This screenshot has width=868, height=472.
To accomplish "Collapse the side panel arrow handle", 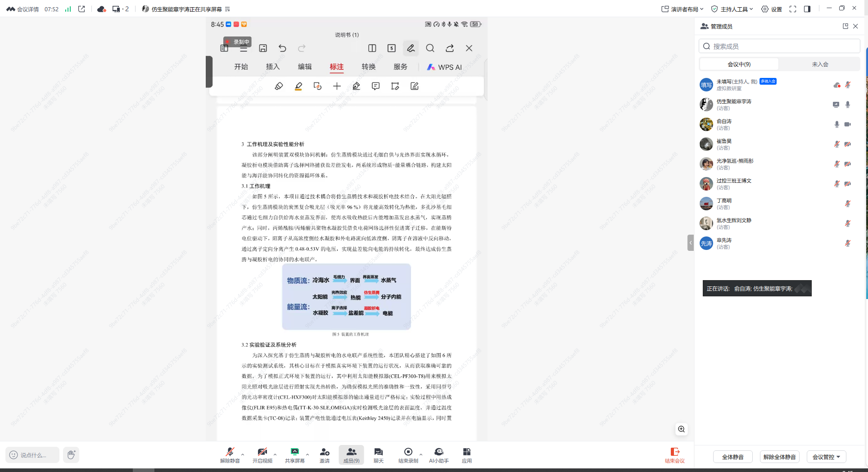I will (x=691, y=243).
